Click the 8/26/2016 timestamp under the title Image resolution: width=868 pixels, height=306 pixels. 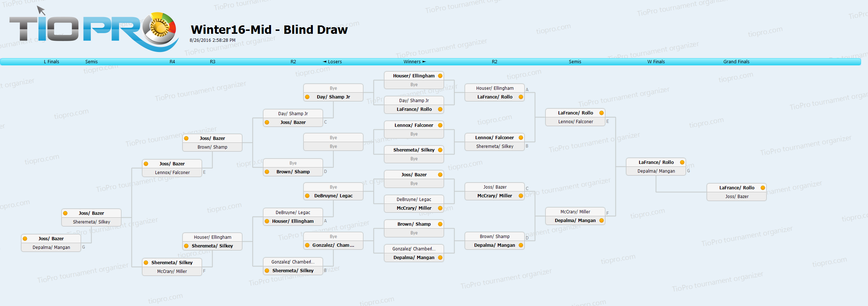click(213, 40)
